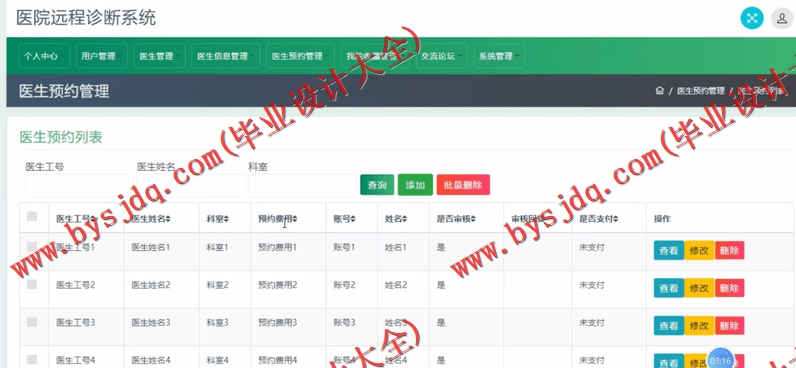Click 删除 for 医生工号1 row

(729, 250)
